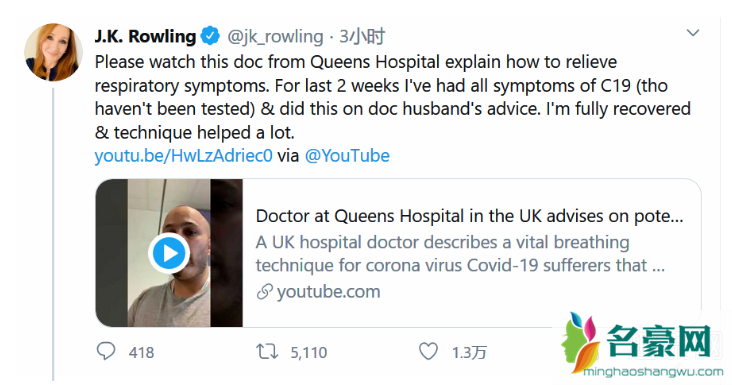Open the tweet timestamp 3小时
Image resolution: width=732 pixels, height=385 pixels.
point(362,36)
